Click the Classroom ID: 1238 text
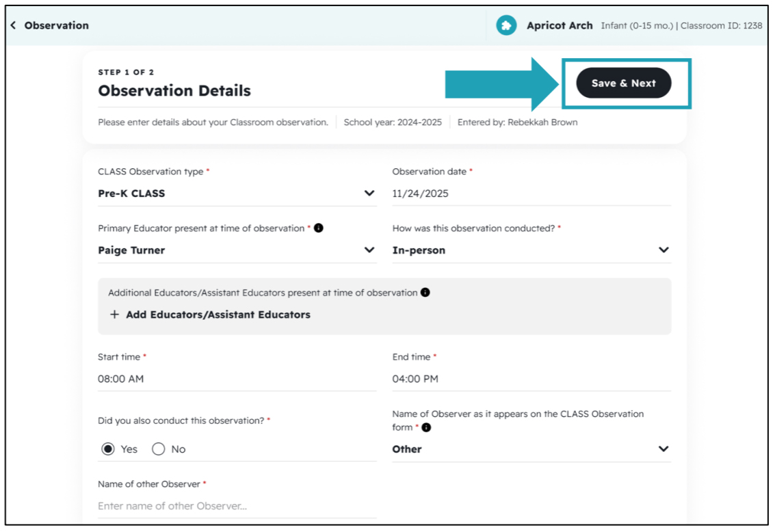The image size is (775, 532). (721, 26)
